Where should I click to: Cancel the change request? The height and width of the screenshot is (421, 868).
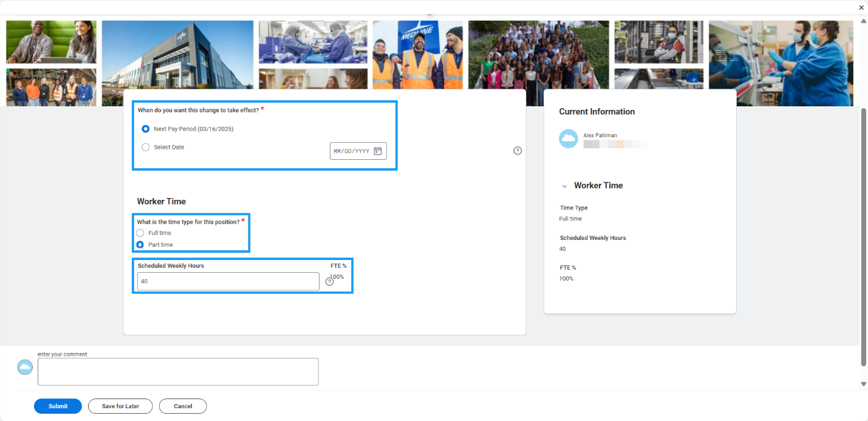[182, 406]
